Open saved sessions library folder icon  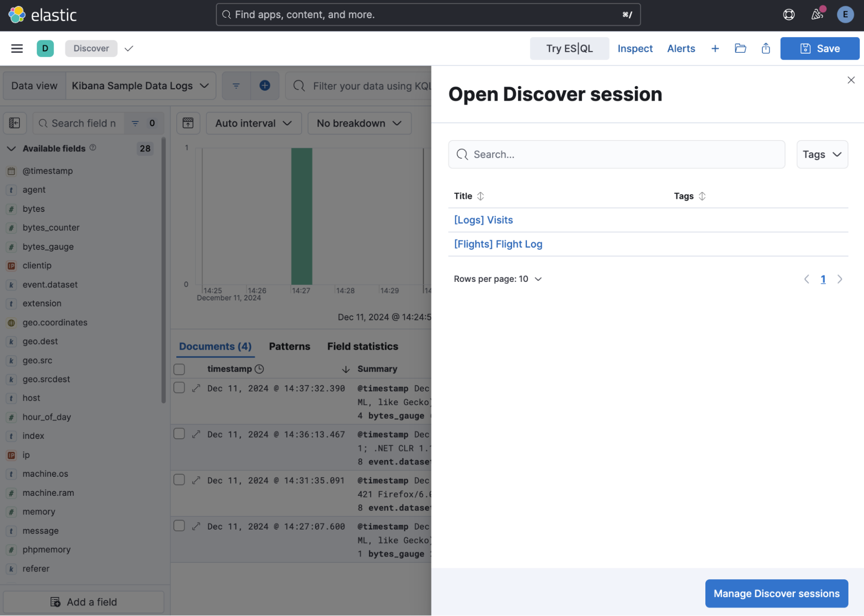740,48
